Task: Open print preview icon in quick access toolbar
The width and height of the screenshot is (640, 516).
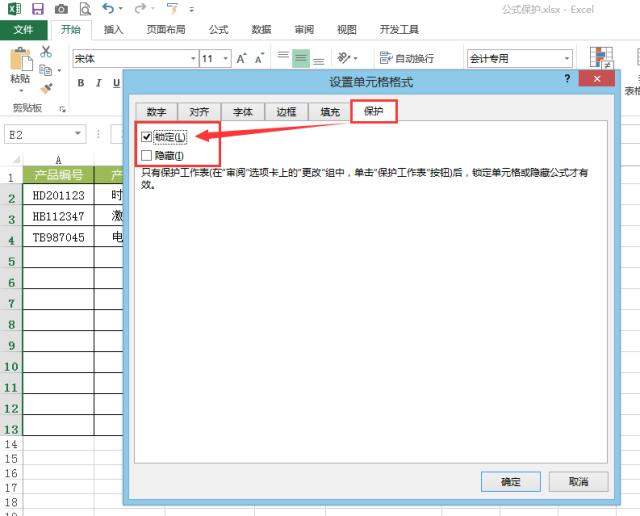Action: tap(85, 9)
